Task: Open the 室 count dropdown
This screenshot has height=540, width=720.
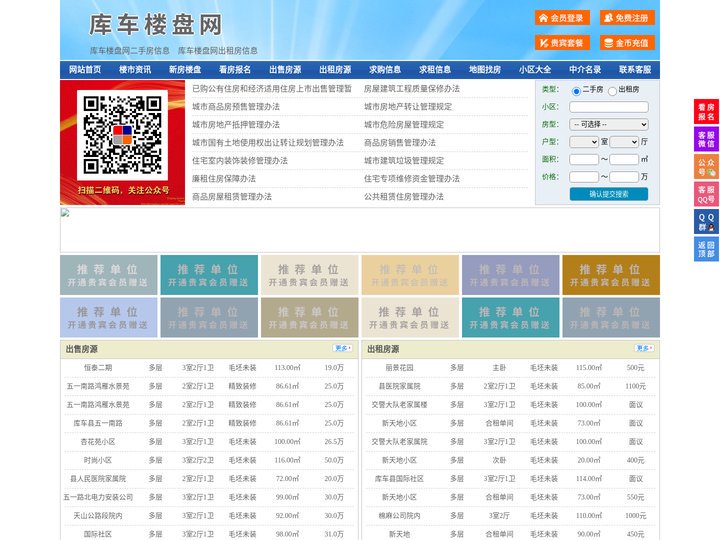Action: pos(584,142)
